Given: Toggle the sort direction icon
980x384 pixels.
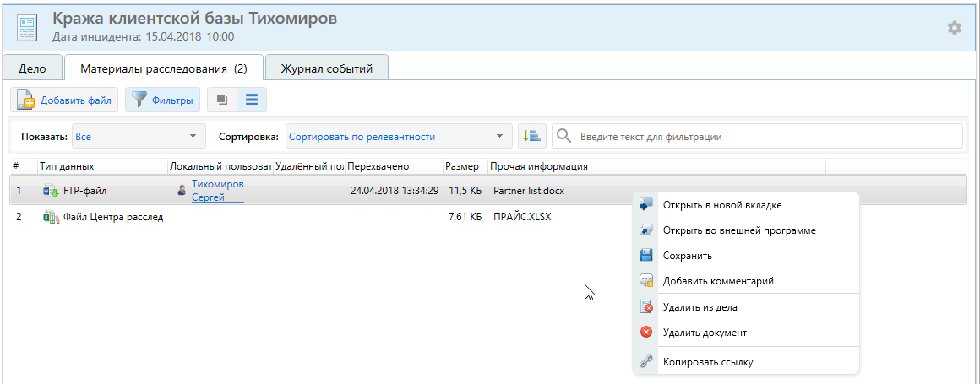Looking at the screenshot, I should [532, 136].
